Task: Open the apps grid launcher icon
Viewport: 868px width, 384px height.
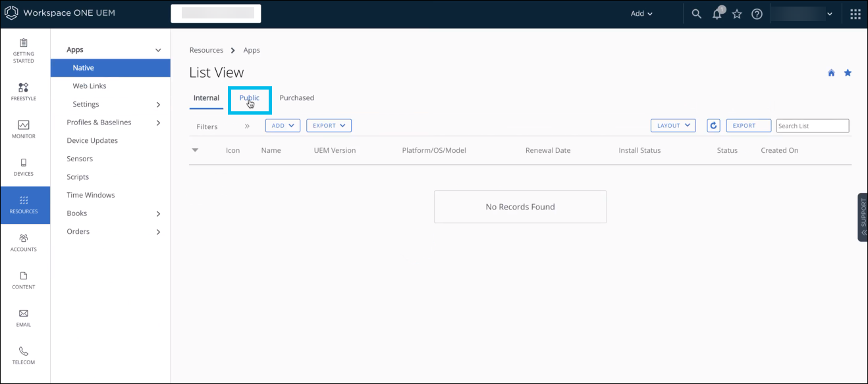Action: [855, 14]
